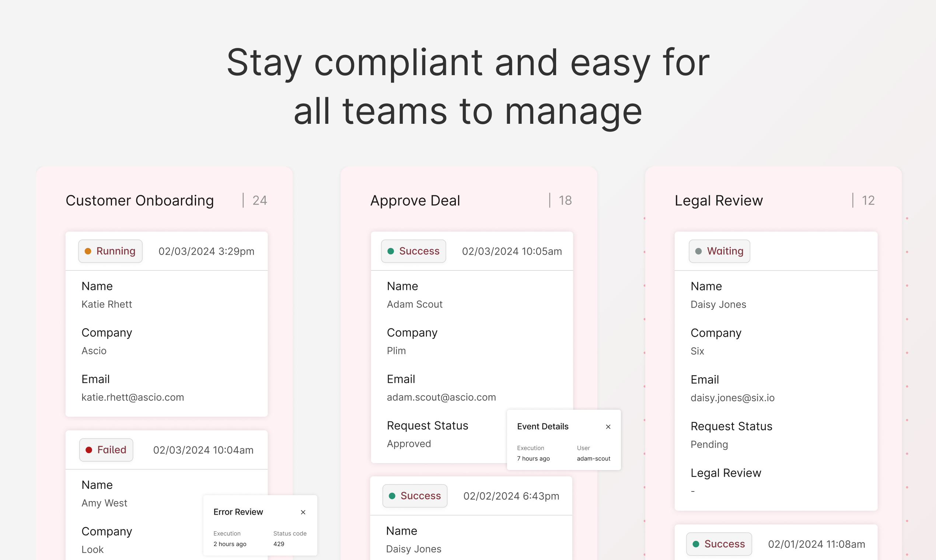The width and height of the screenshot is (936, 560).
Task: Click status code 429 in Error Review
Action: [x=279, y=544]
